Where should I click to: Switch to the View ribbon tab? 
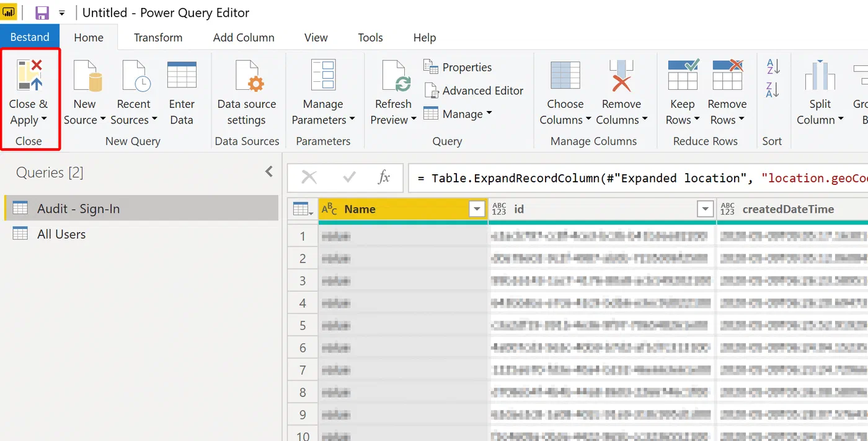click(x=316, y=37)
